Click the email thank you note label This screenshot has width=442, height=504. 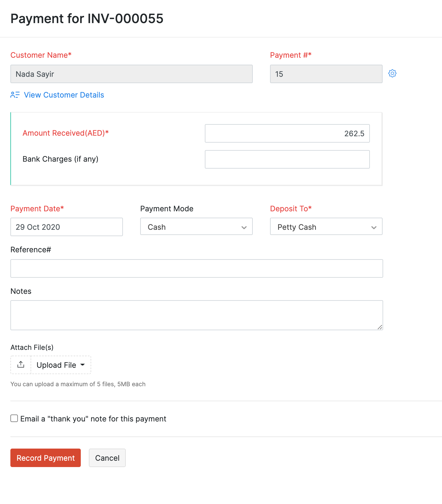click(x=93, y=419)
